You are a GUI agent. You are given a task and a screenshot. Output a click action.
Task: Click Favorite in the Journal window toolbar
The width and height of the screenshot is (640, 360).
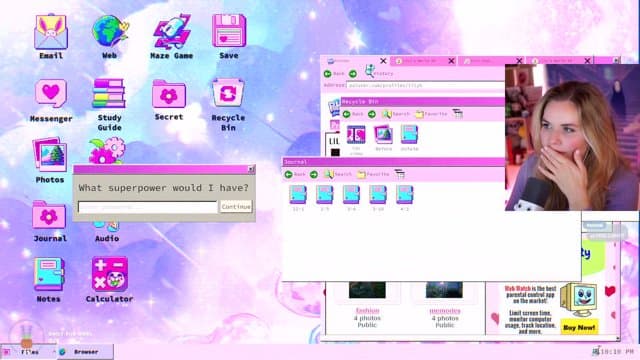click(373, 174)
